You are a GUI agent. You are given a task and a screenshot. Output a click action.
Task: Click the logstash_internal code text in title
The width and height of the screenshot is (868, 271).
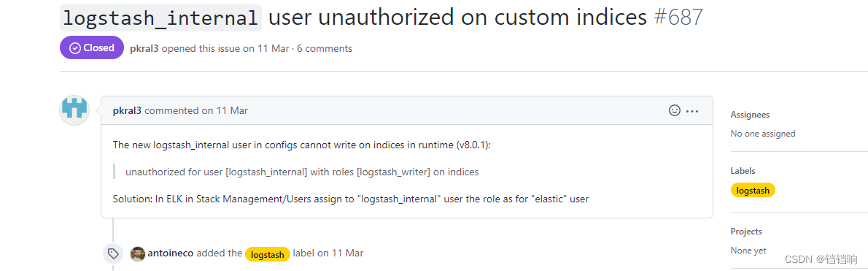pyautogui.click(x=160, y=18)
